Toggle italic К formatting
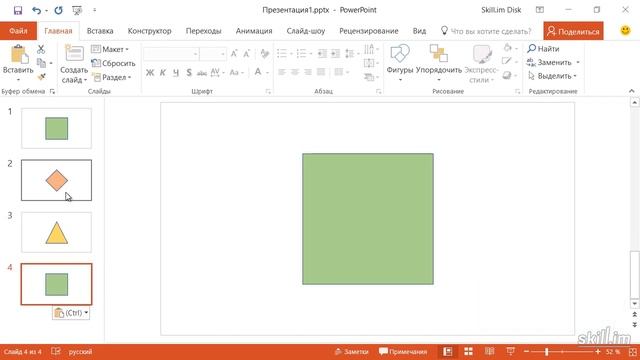This screenshot has width=640, height=360. (163, 73)
